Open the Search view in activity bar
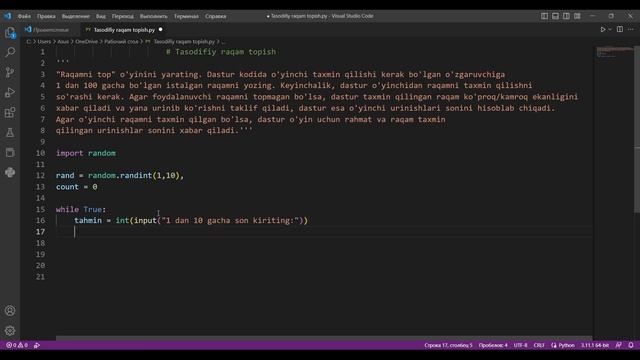 click(10, 52)
